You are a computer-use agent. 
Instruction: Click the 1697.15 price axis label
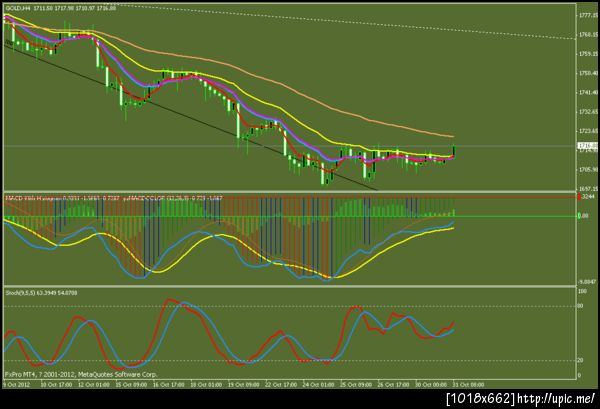(588, 189)
